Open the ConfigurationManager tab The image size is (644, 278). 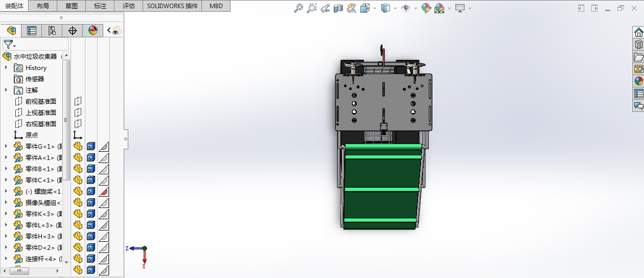pyautogui.click(x=52, y=31)
